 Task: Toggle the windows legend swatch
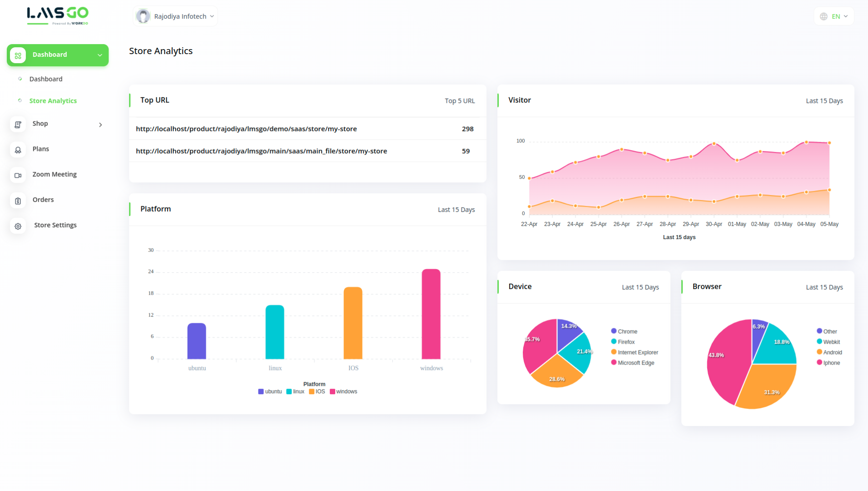click(x=332, y=392)
